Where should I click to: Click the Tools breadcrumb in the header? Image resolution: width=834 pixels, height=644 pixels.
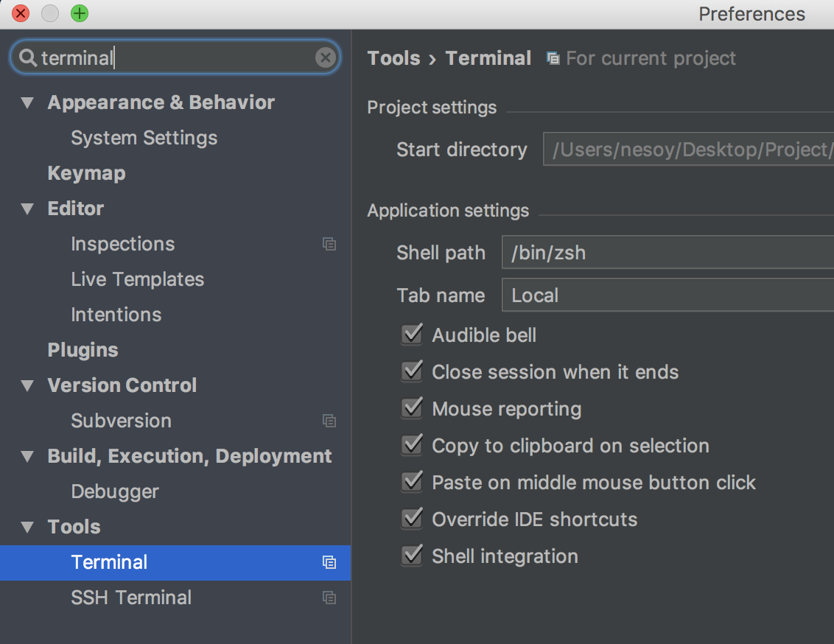pos(393,58)
